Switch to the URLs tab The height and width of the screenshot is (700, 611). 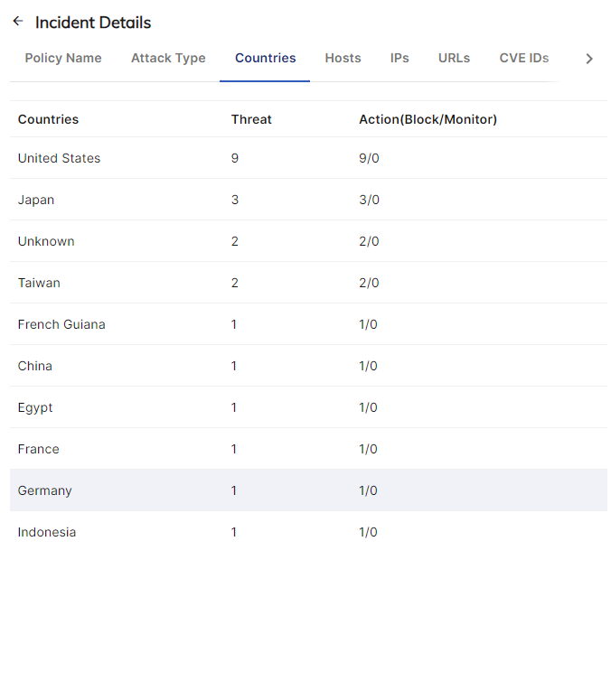454,58
